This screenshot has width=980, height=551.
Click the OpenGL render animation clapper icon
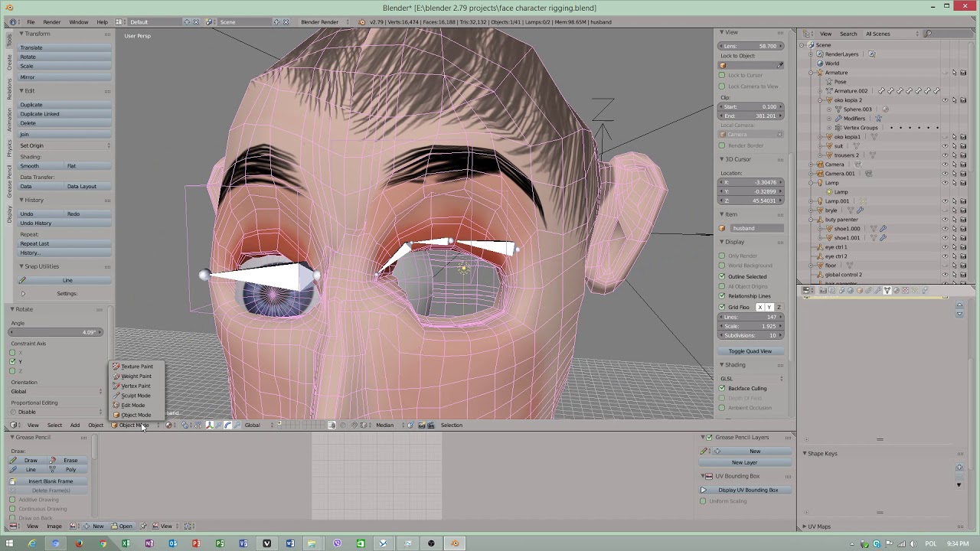pyautogui.click(x=431, y=425)
